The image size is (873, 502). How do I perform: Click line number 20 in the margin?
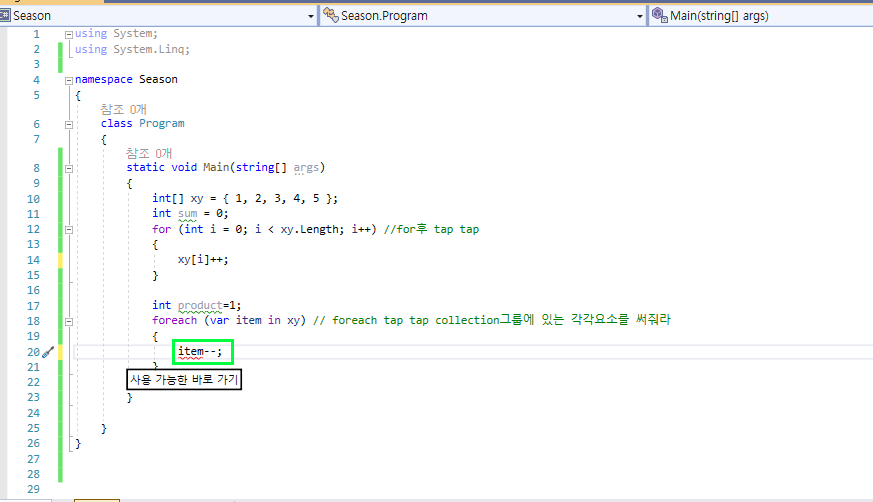[x=33, y=352]
